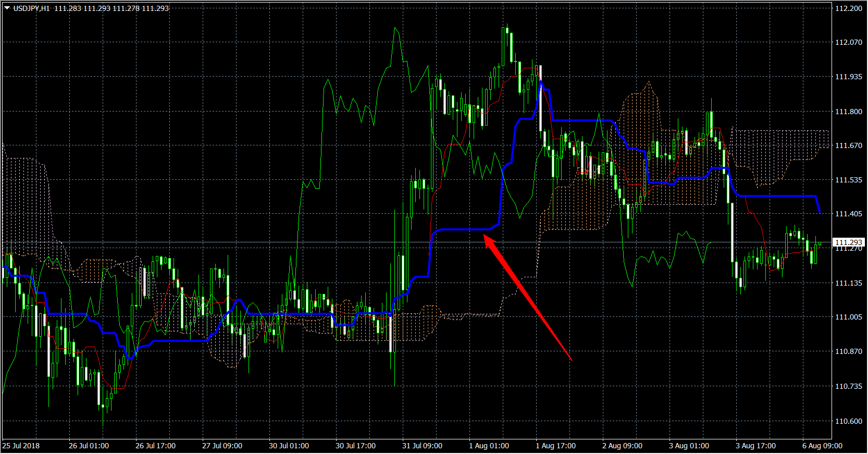Click the OHLC values in chart header
This screenshot has height=454, width=868.
click(x=111, y=8)
